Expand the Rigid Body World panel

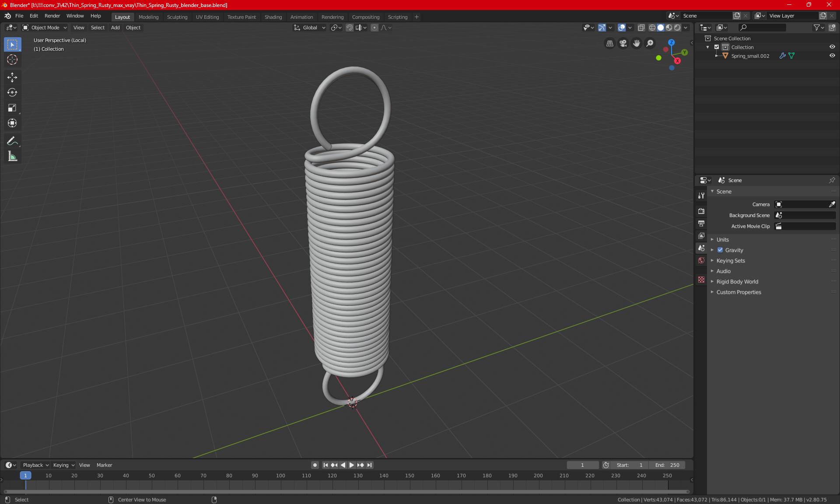[x=737, y=282]
